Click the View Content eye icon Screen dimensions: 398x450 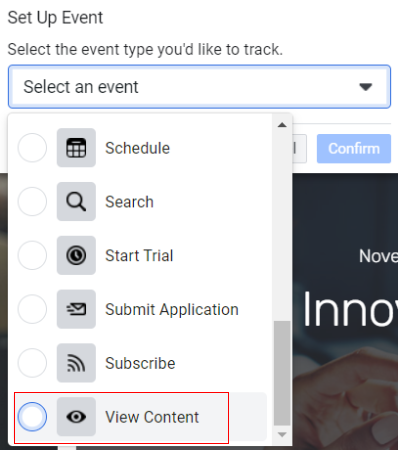coord(76,417)
